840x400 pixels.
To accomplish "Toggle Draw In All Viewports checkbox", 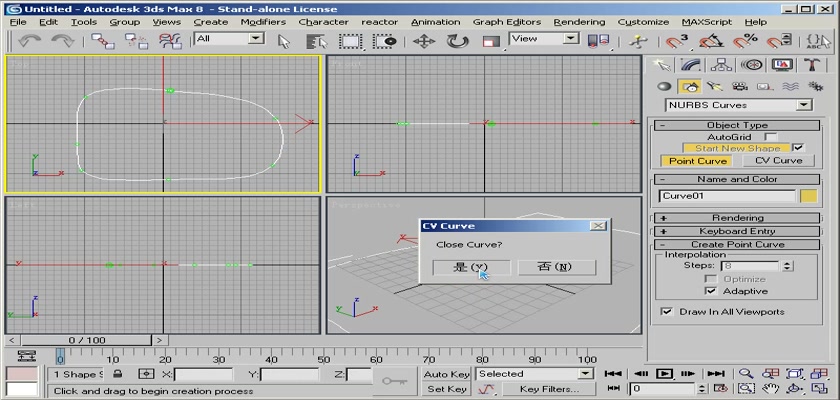I will pyautogui.click(x=666, y=311).
